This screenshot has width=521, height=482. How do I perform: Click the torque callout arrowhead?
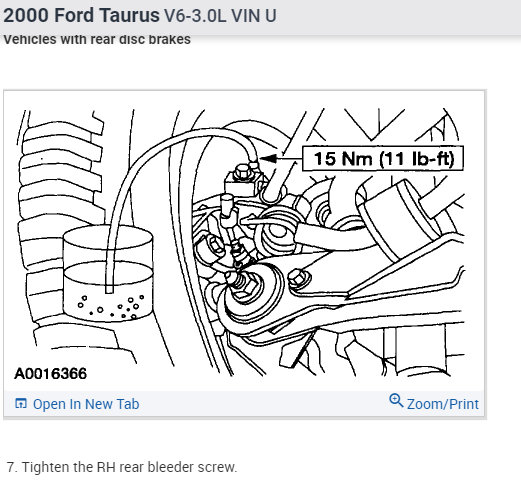coord(269,159)
